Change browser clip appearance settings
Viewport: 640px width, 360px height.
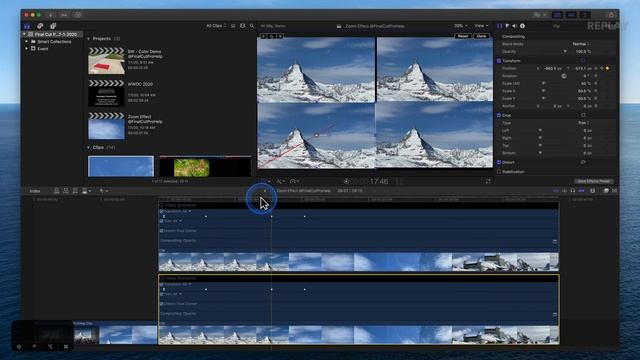(242, 26)
